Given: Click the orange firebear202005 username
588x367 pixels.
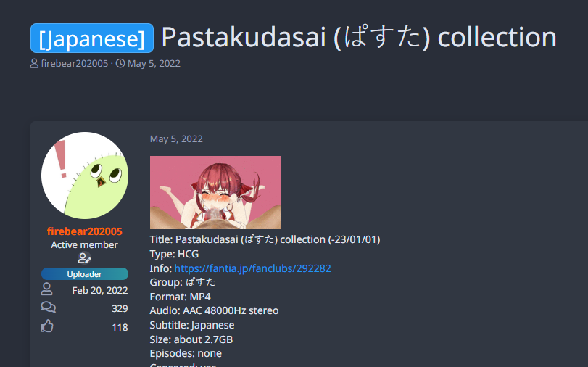Looking at the screenshot, I should [85, 231].
